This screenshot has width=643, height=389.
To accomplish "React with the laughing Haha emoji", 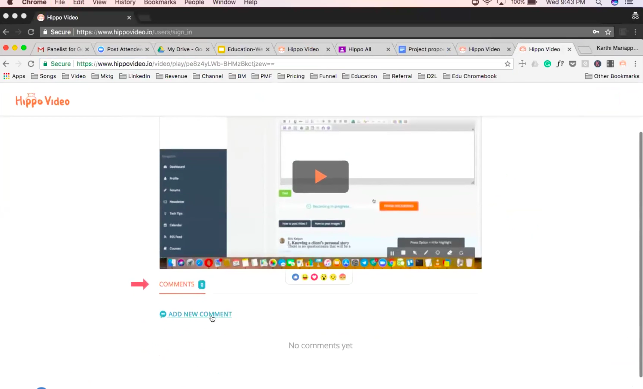I will pyautogui.click(x=305, y=277).
